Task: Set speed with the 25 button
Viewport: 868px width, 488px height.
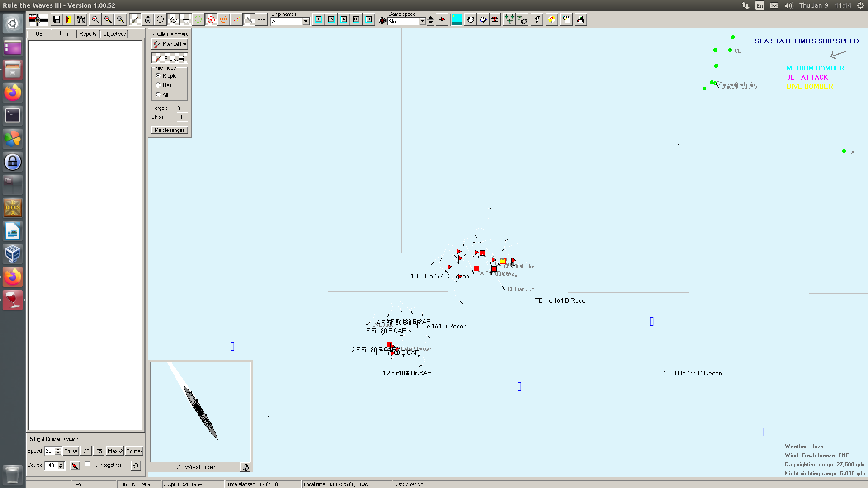Action: tap(99, 451)
